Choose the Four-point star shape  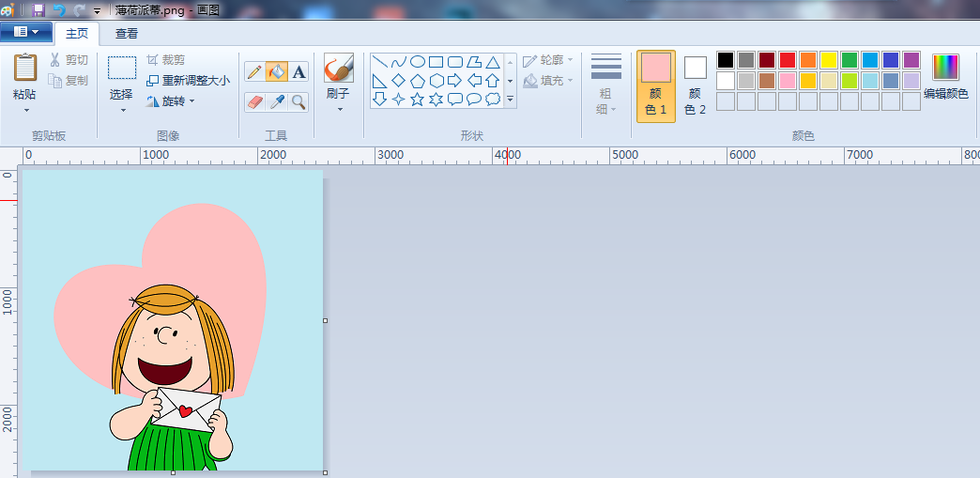[x=398, y=99]
